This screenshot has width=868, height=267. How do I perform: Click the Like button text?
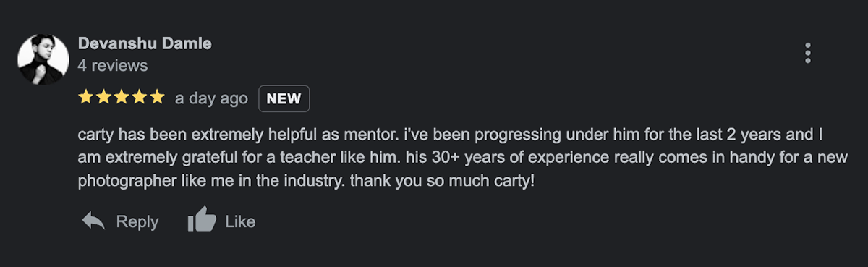coord(240,221)
